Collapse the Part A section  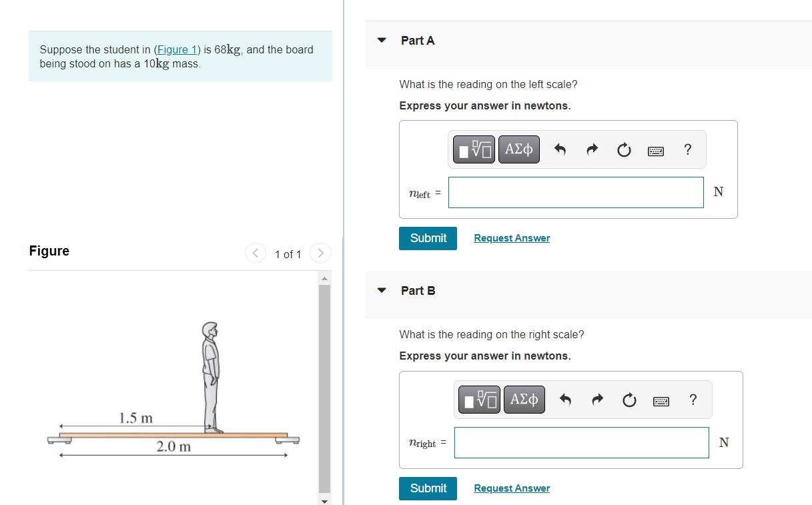(x=381, y=40)
